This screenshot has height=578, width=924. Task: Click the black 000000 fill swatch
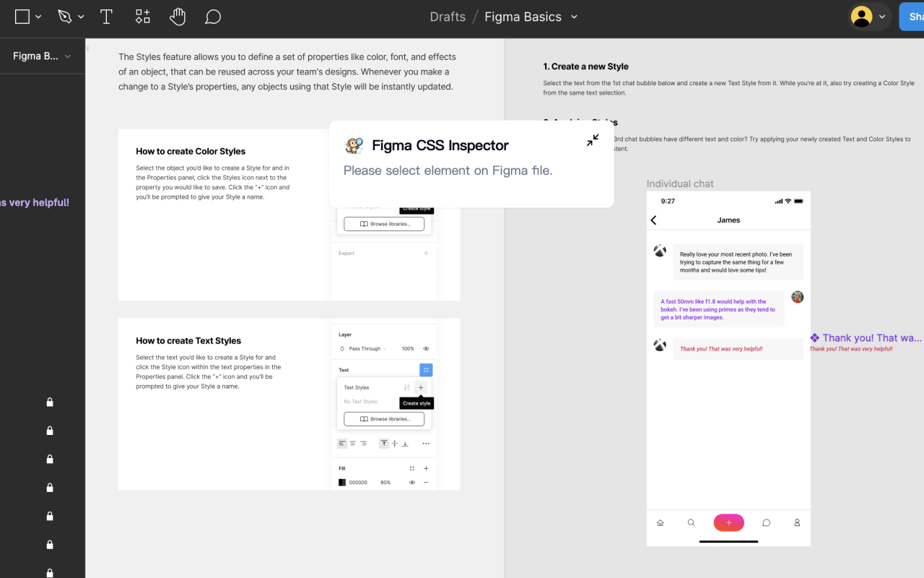[342, 483]
